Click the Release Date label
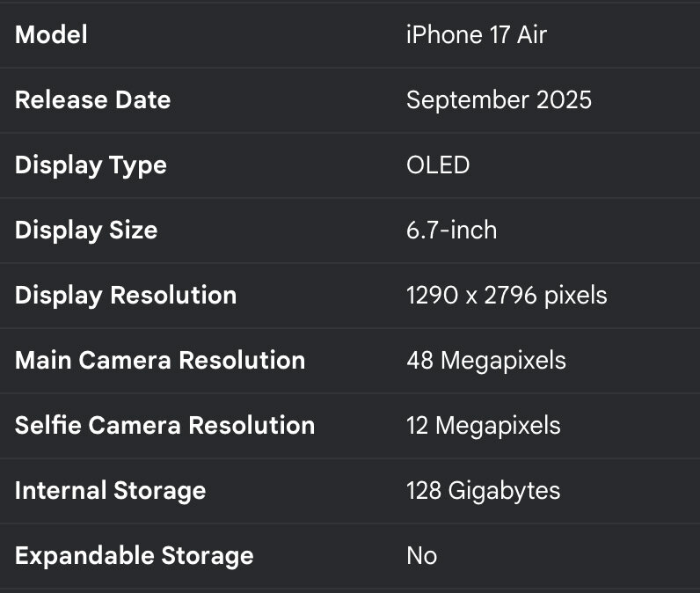The height and width of the screenshot is (593, 700). [x=92, y=100]
